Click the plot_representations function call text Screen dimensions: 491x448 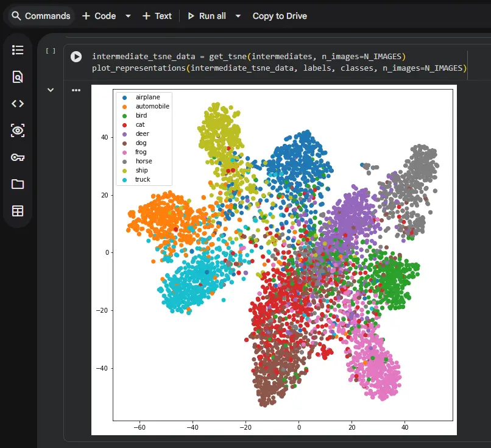[139, 68]
